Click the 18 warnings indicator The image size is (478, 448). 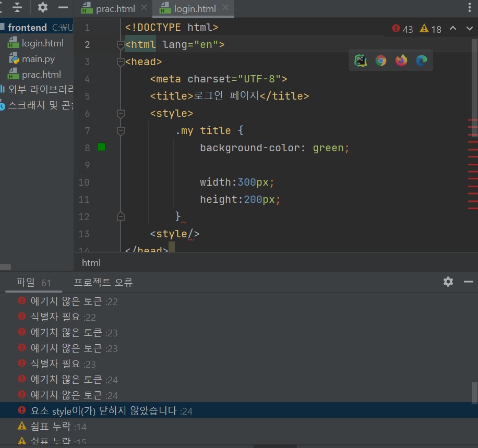click(431, 29)
